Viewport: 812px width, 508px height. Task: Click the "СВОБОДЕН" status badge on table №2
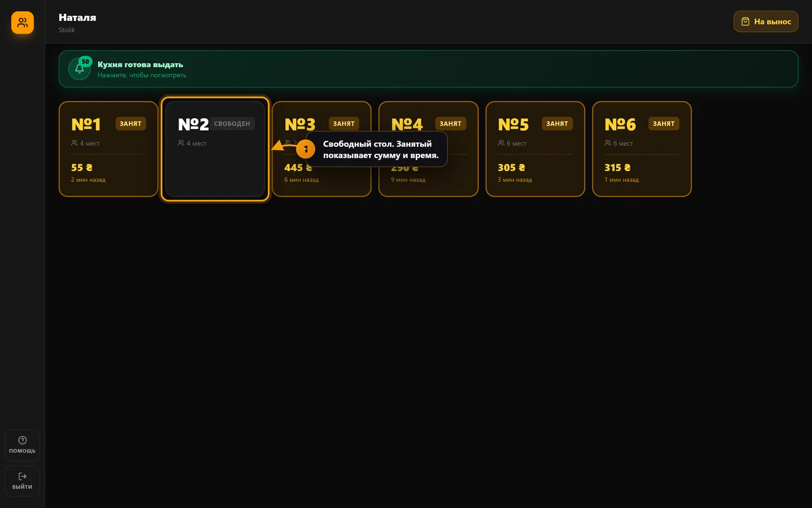coord(232,123)
